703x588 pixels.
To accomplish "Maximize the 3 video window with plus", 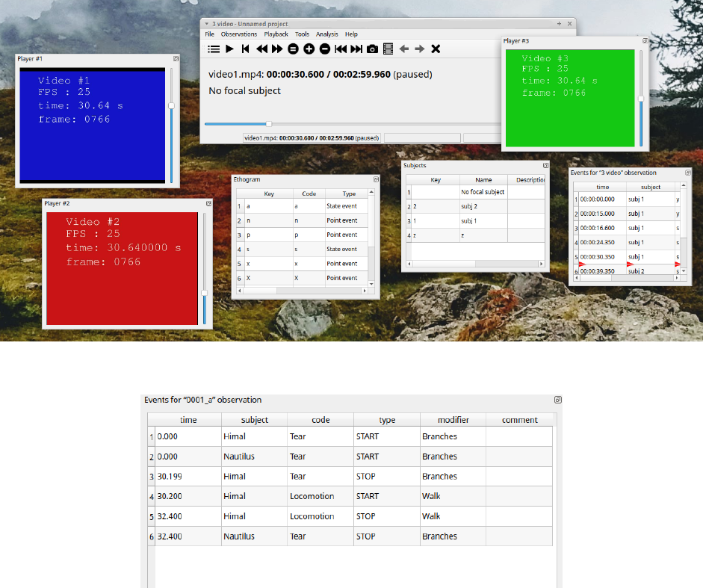I will [x=559, y=24].
